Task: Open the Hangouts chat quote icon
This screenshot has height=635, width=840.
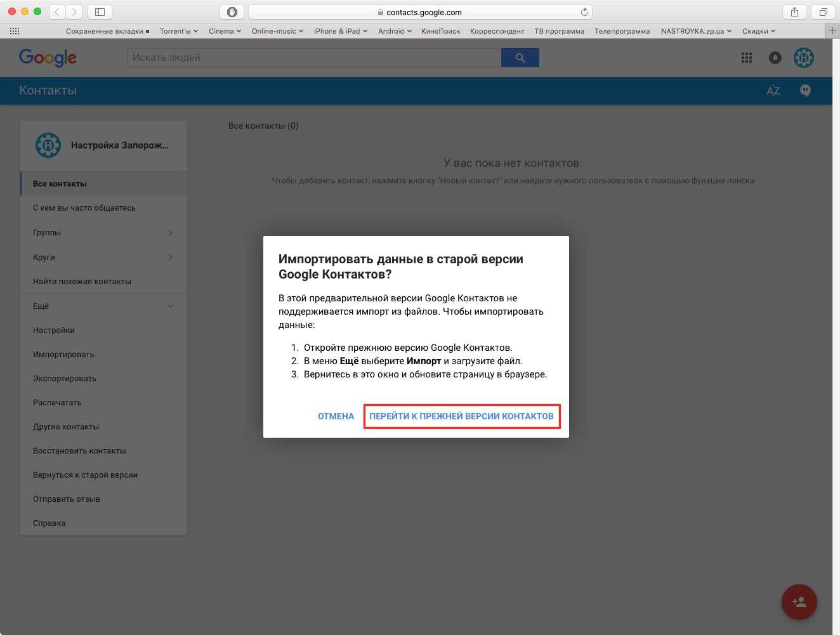Action: 805,91
